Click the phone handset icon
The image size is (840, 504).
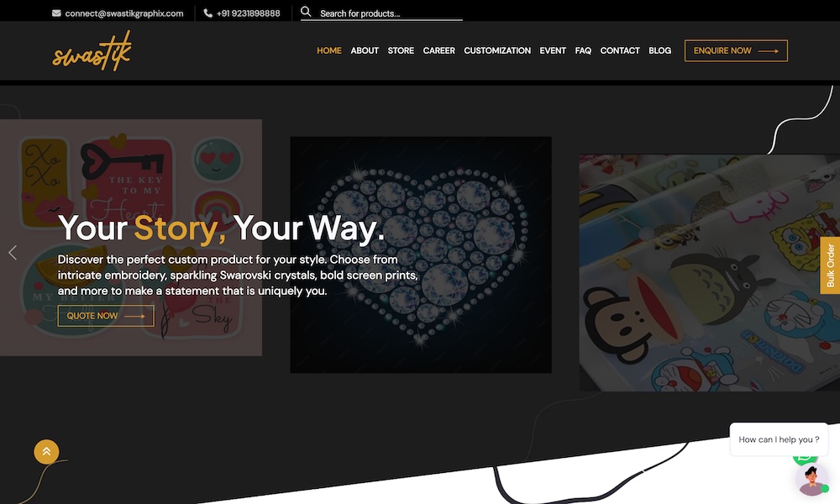pyautogui.click(x=207, y=13)
